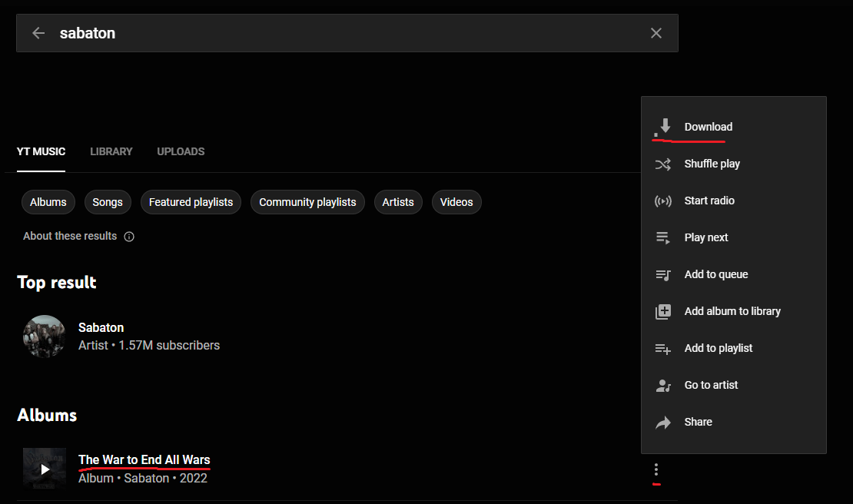
Task: Click the Add to queue icon
Action: [662, 275]
